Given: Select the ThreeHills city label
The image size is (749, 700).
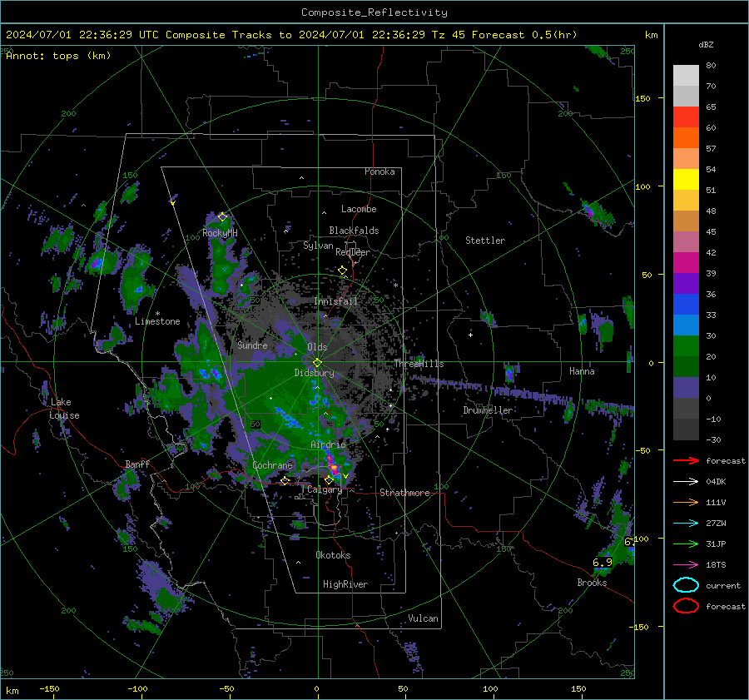Looking at the screenshot, I should coord(419,364).
